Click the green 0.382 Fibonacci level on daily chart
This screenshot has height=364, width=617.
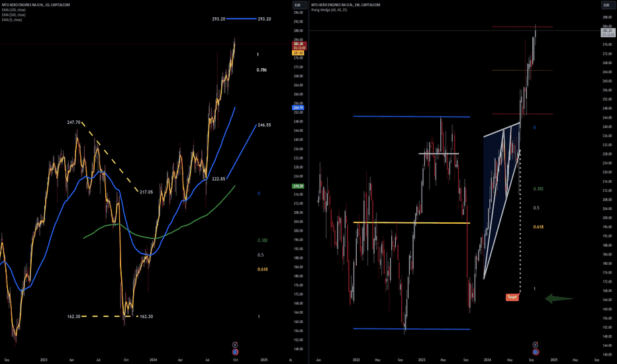pos(262,240)
